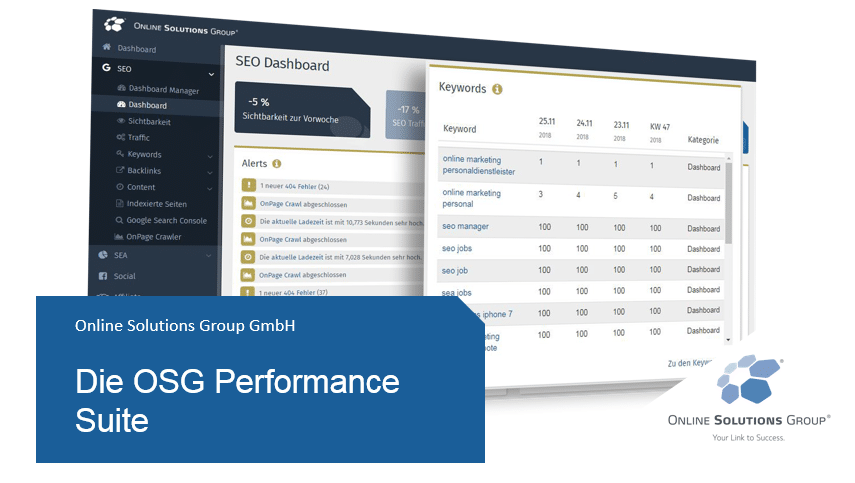Click the SEO Dashboard page heading
The image size is (855, 483).
point(282,63)
